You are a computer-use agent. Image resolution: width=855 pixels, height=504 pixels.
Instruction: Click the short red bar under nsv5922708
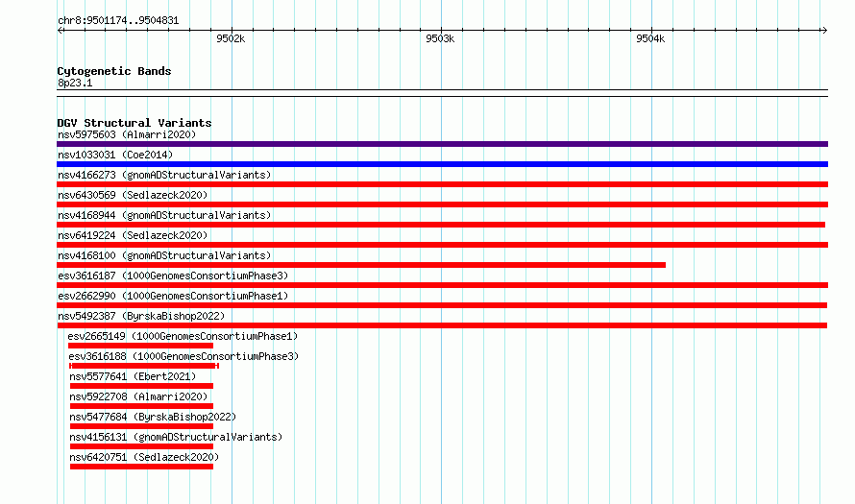[x=142, y=406]
